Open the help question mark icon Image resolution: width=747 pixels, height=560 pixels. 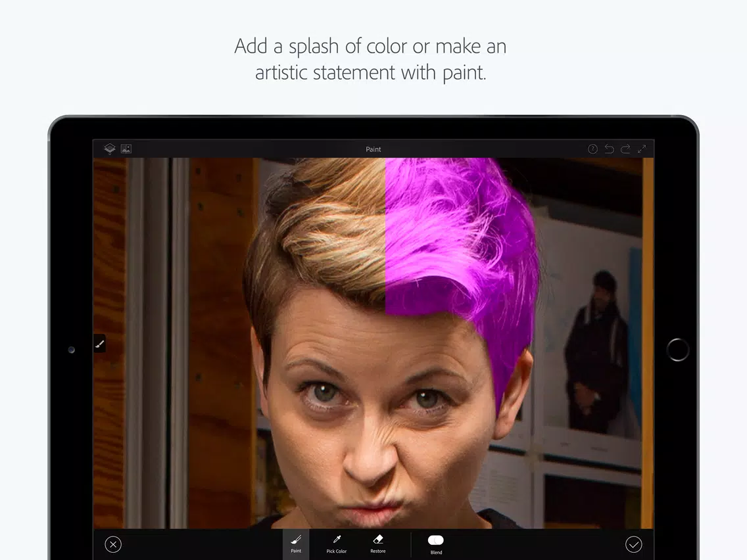click(592, 149)
